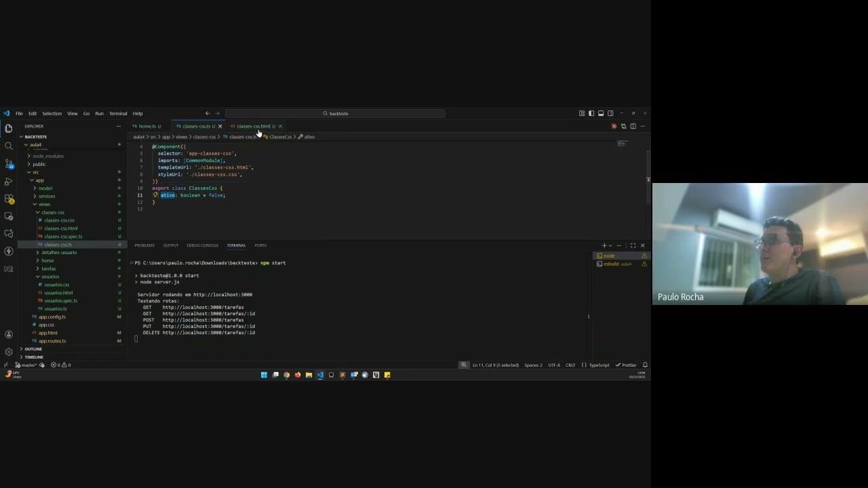
Task: Collapse the aula4 folder
Action: click(x=71, y=144)
